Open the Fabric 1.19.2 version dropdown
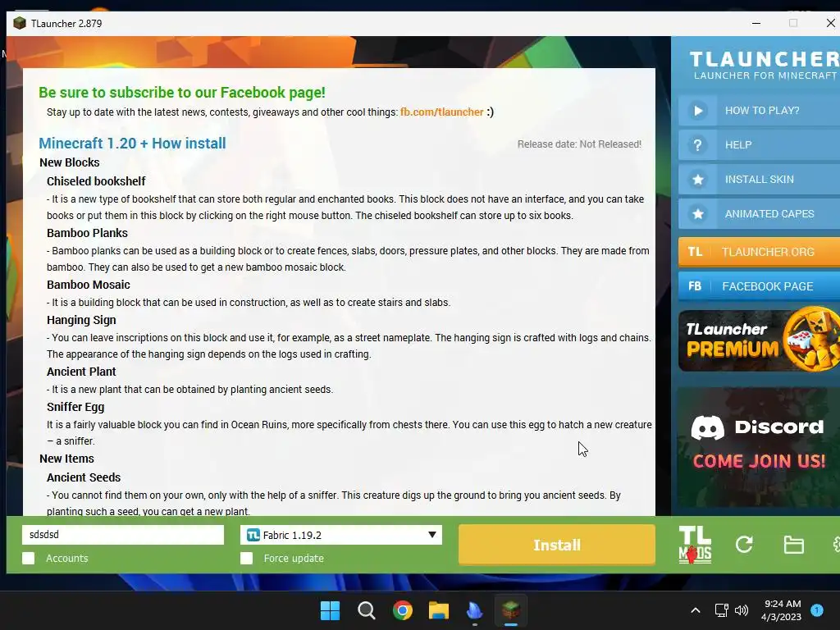840x630 pixels. pos(341,535)
